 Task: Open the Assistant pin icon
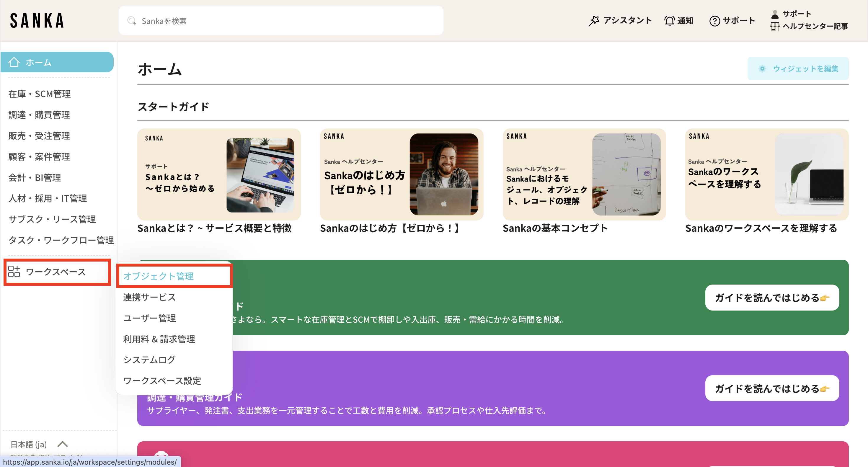tap(594, 21)
